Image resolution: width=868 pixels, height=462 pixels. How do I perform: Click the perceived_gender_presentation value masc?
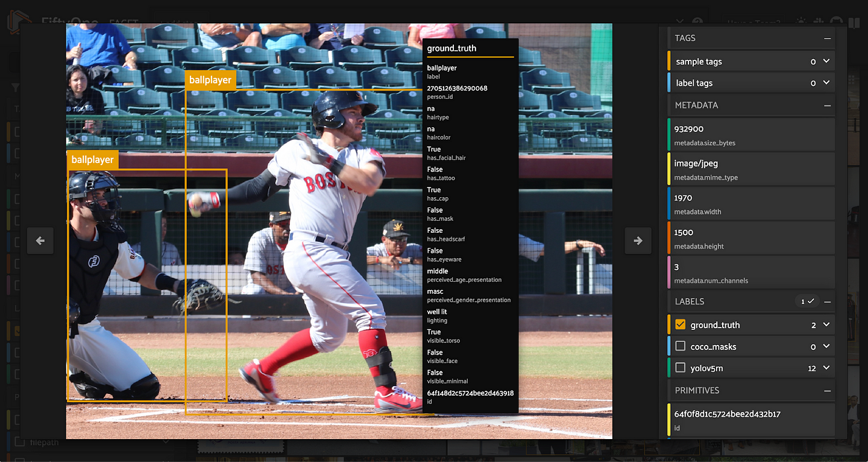[435, 291]
